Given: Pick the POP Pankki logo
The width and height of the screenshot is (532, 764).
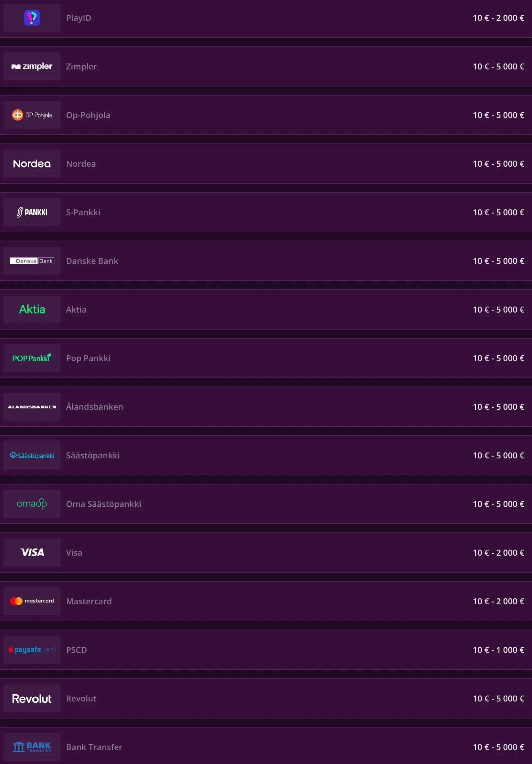Looking at the screenshot, I should (32, 358).
